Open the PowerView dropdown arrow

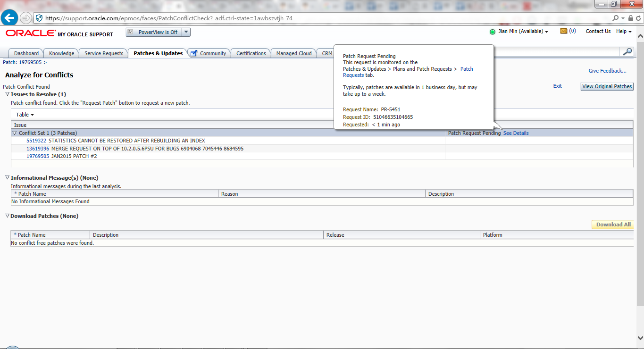coord(186,32)
